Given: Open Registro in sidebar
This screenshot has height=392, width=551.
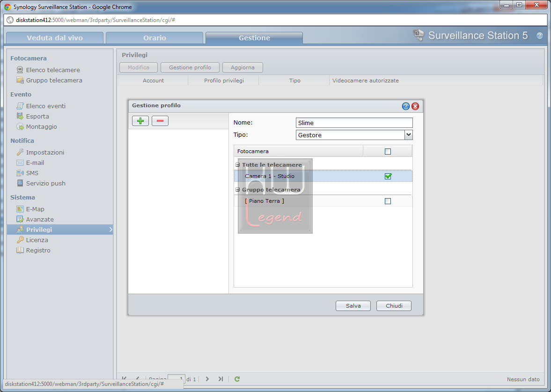Looking at the screenshot, I should pos(38,250).
